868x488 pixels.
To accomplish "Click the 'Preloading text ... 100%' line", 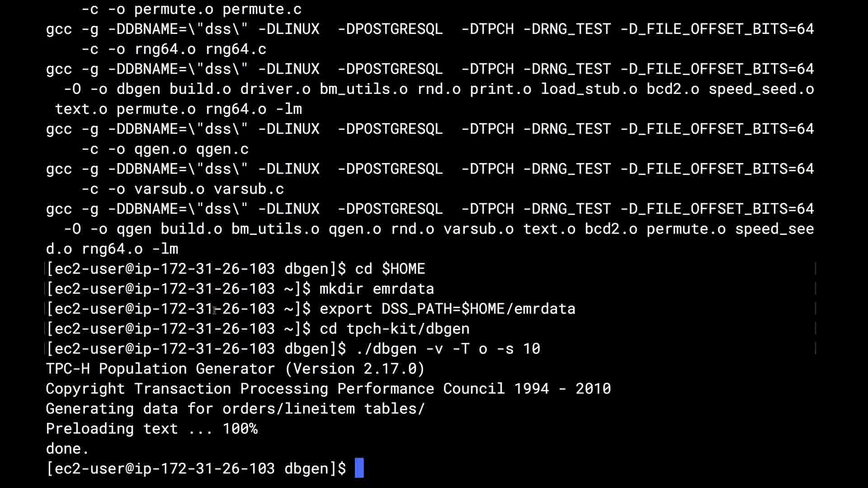I will click(x=151, y=428).
